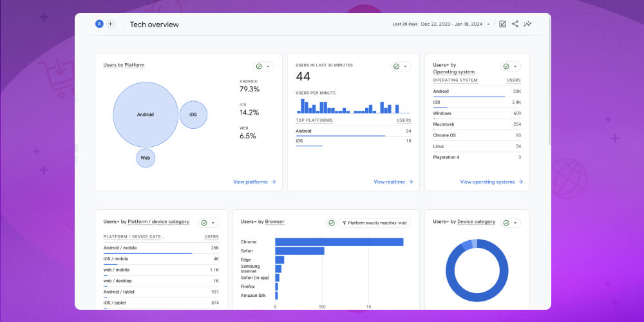Click the Firefox label in browser chart
Image resolution: width=644 pixels, height=322 pixels.
point(248,287)
